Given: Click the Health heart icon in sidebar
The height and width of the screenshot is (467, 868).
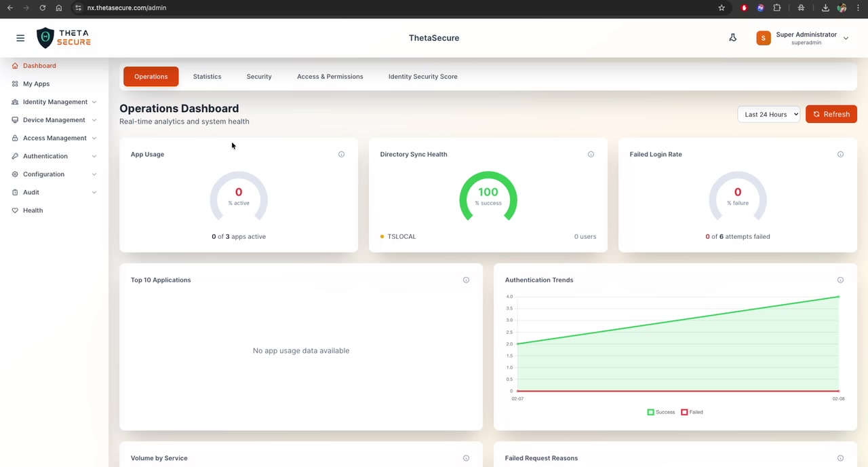Looking at the screenshot, I should [x=14, y=210].
